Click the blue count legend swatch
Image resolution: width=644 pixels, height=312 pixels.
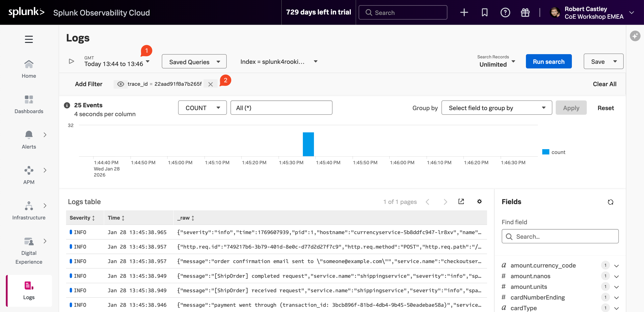(x=545, y=152)
